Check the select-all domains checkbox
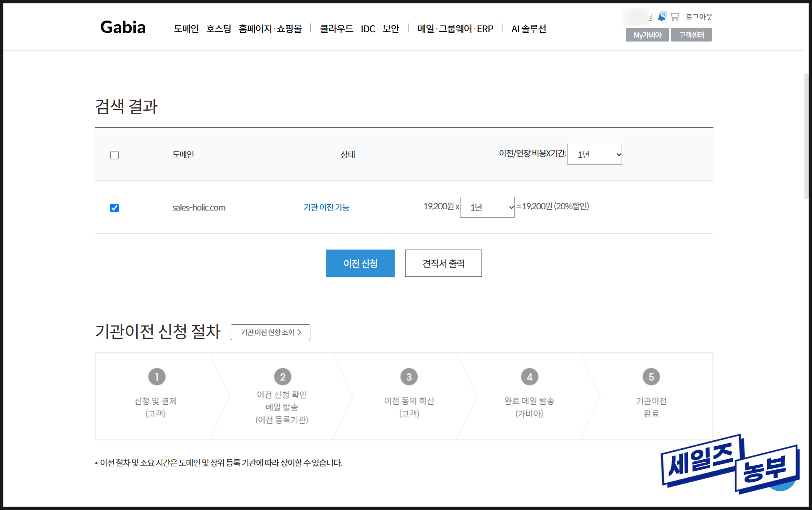The height and width of the screenshot is (510, 812). coord(115,155)
